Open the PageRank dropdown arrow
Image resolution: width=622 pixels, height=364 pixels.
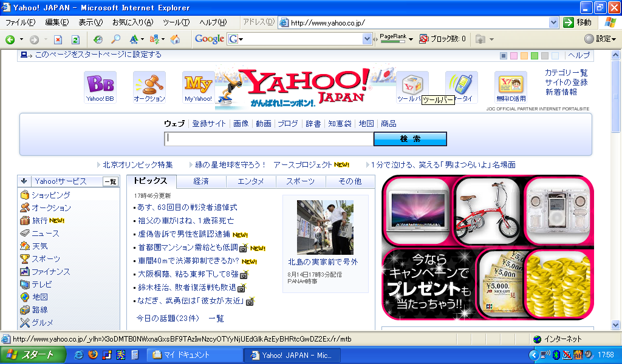coord(411,39)
